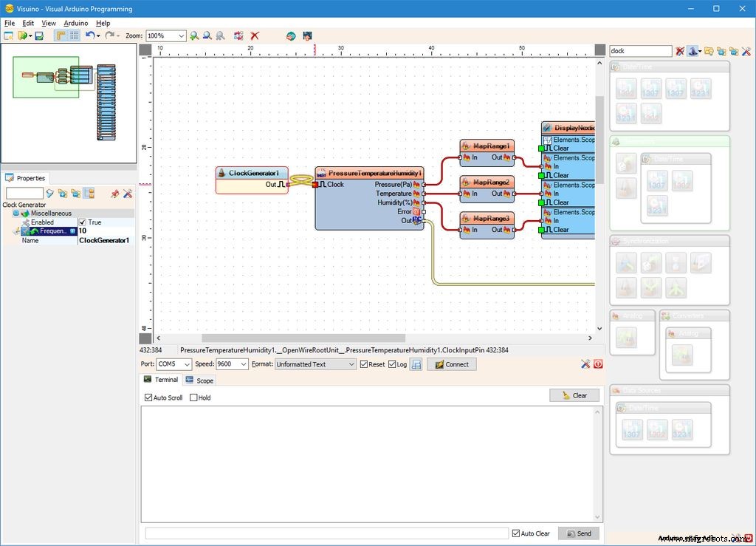Click the Undo arrow icon
Image resolution: width=756 pixels, height=546 pixels.
[x=89, y=35]
